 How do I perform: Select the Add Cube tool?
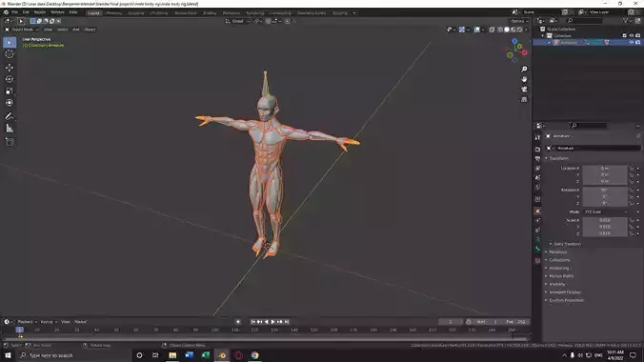point(10,142)
